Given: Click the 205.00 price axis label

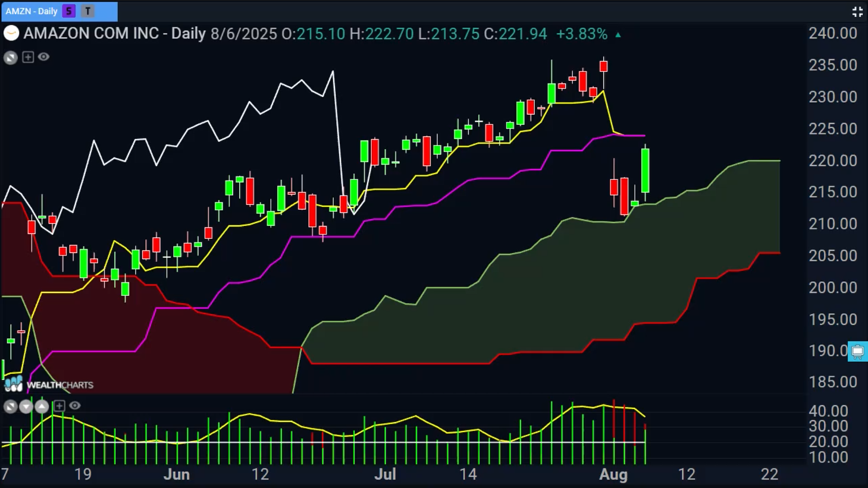Looking at the screenshot, I should (833, 256).
